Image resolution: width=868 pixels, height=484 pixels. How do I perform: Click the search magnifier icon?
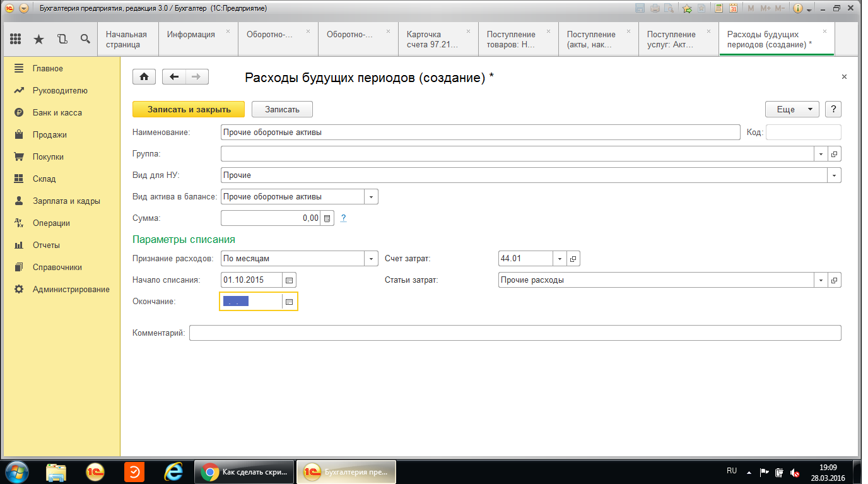tap(85, 39)
